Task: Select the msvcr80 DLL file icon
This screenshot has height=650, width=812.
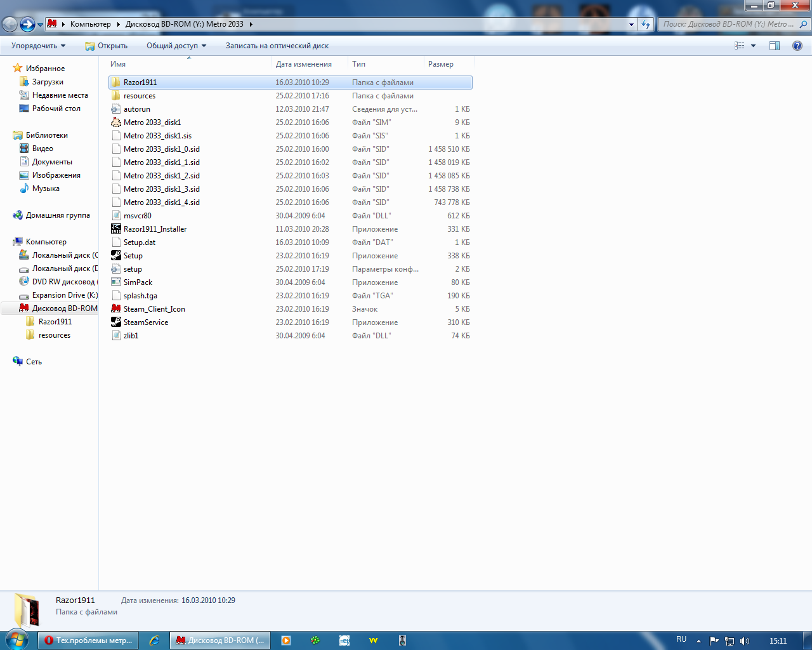Action: pyautogui.click(x=115, y=216)
